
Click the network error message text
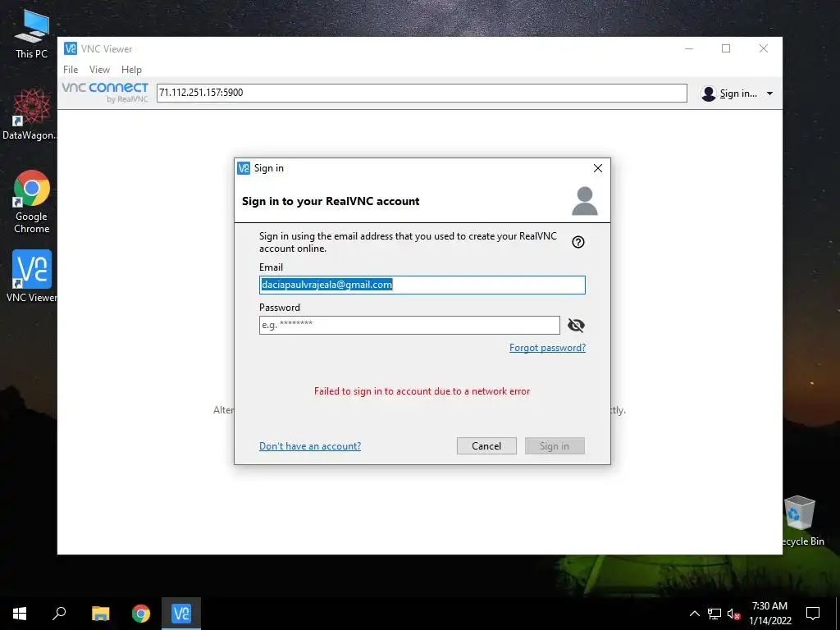point(422,391)
